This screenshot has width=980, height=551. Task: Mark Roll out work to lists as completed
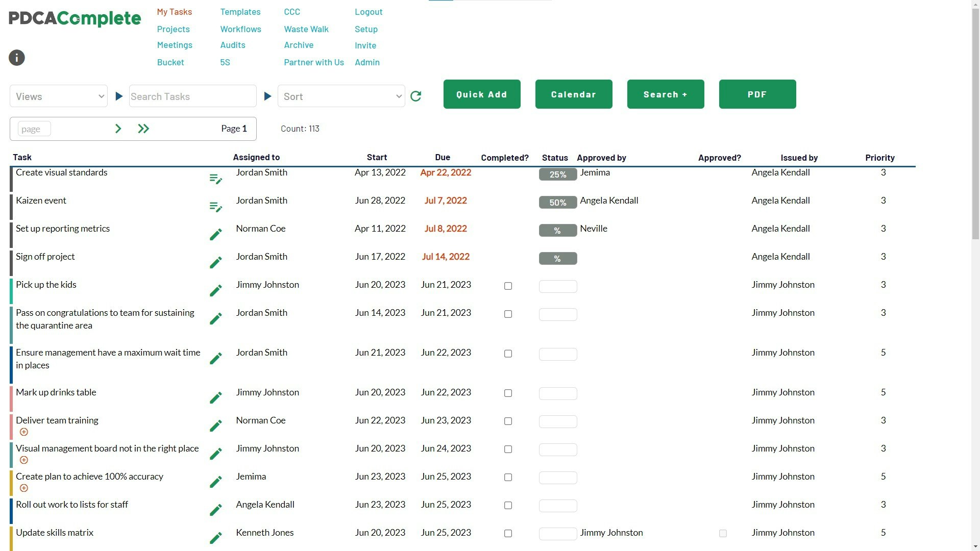508,506
